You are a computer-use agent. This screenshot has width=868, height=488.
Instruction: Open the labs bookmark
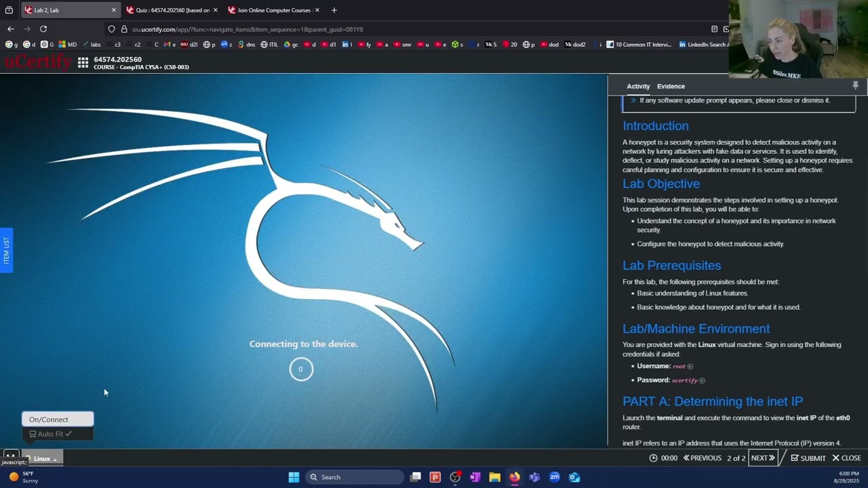click(x=92, y=45)
